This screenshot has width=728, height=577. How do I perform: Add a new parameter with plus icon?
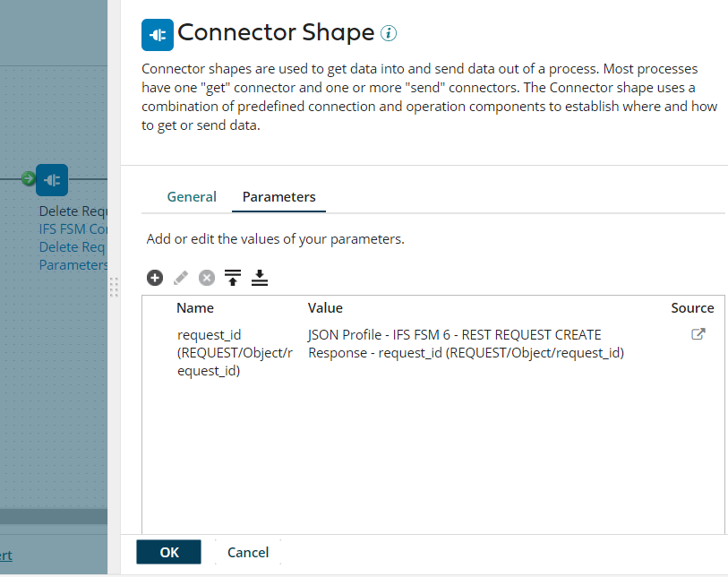coord(155,278)
